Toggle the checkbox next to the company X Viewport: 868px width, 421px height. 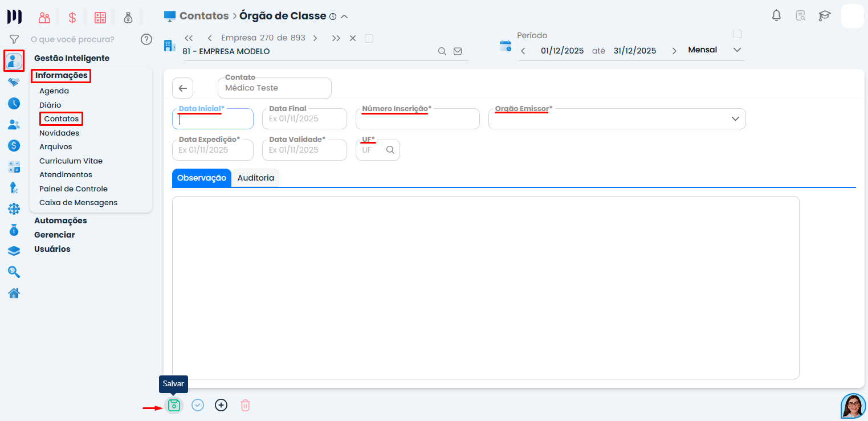pyautogui.click(x=369, y=38)
